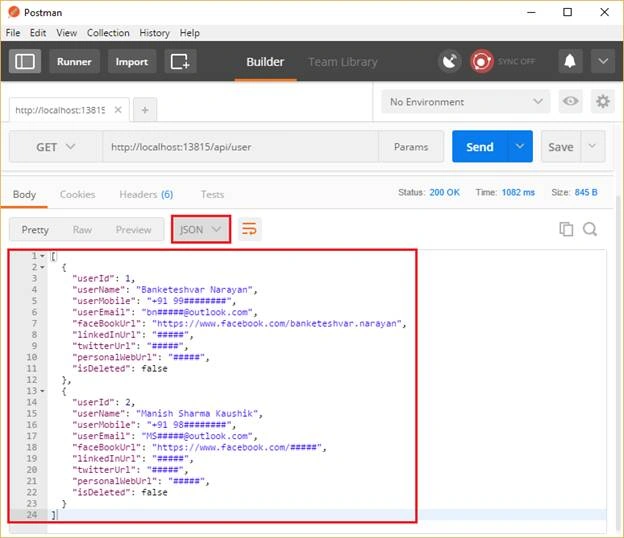The width and height of the screenshot is (624, 538).
Task: Copy response body to clipboard icon
Action: pyautogui.click(x=566, y=229)
